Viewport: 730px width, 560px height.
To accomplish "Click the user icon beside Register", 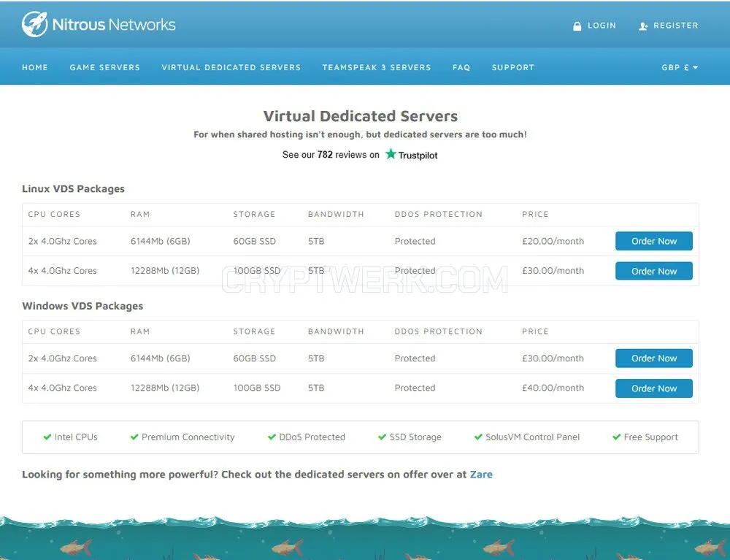I will [x=643, y=26].
